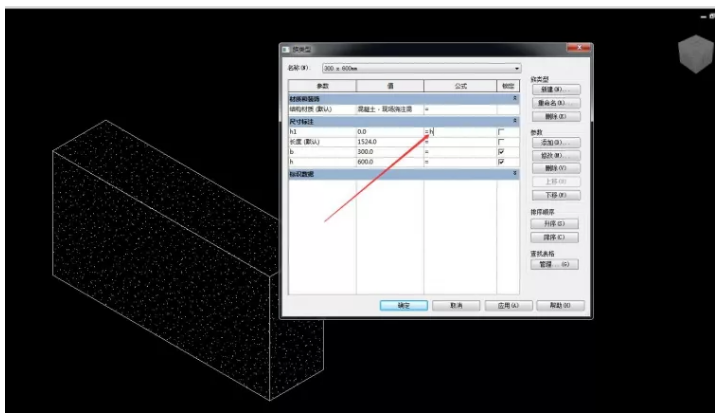Sort parameters with the 升序(S) button
The image size is (719, 416).
pyautogui.click(x=554, y=224)
